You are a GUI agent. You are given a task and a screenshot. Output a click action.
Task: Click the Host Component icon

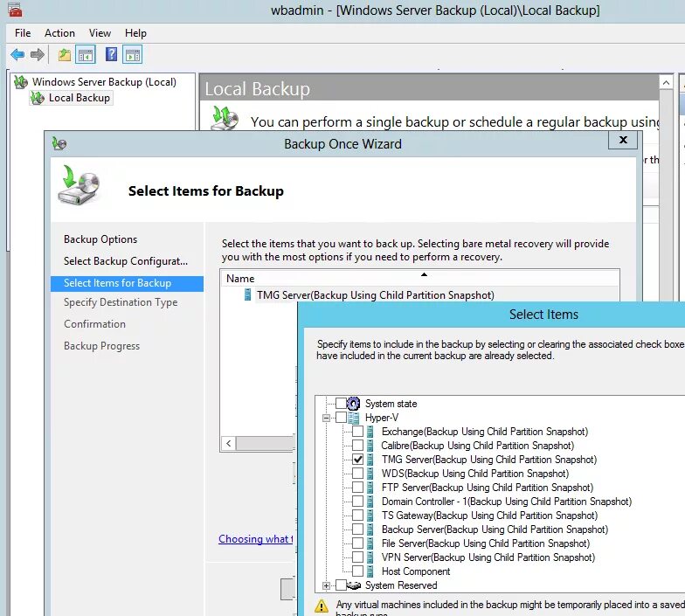(370, 571)
